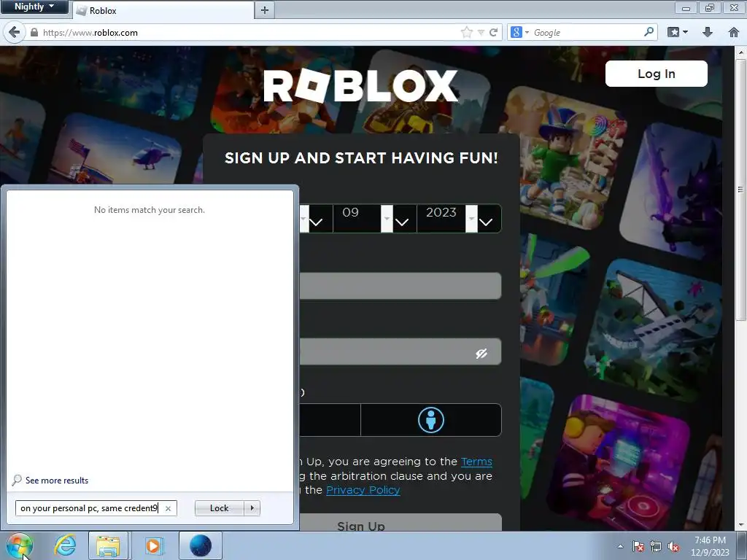This screenshot has height=560, width=747.
Task: Toggle password visibility eye icon
Action: (x=481, y=353)
